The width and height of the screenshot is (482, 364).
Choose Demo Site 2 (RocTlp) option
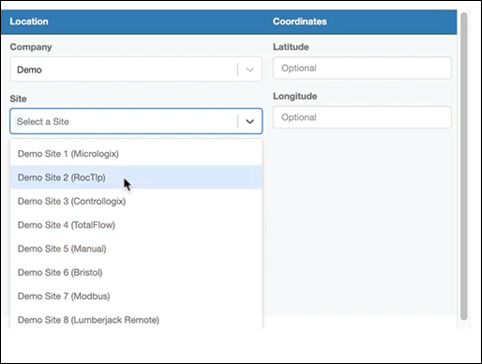click(136, 177)
